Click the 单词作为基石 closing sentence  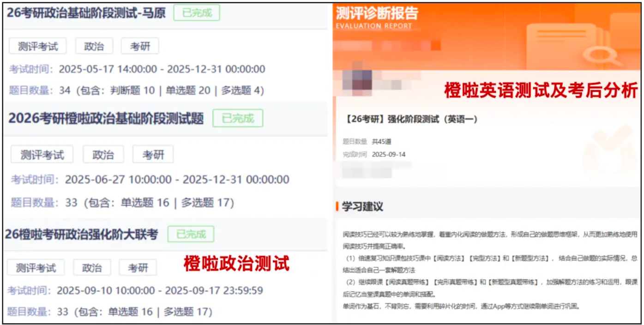point(461,306)
